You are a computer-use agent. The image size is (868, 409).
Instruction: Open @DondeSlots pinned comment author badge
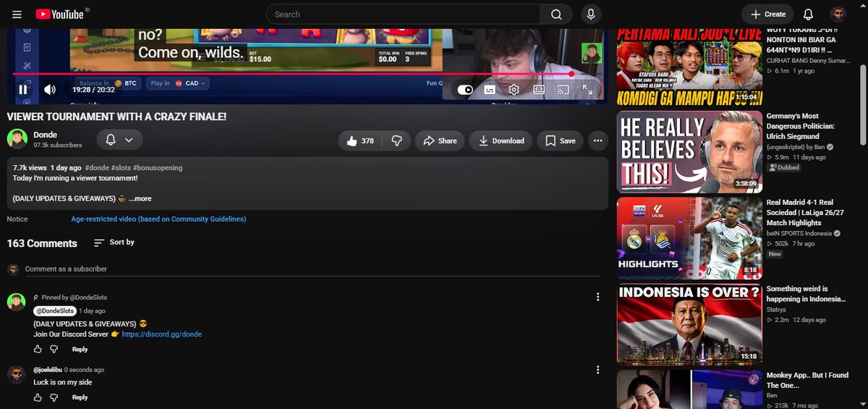click(x=54, y=311)
